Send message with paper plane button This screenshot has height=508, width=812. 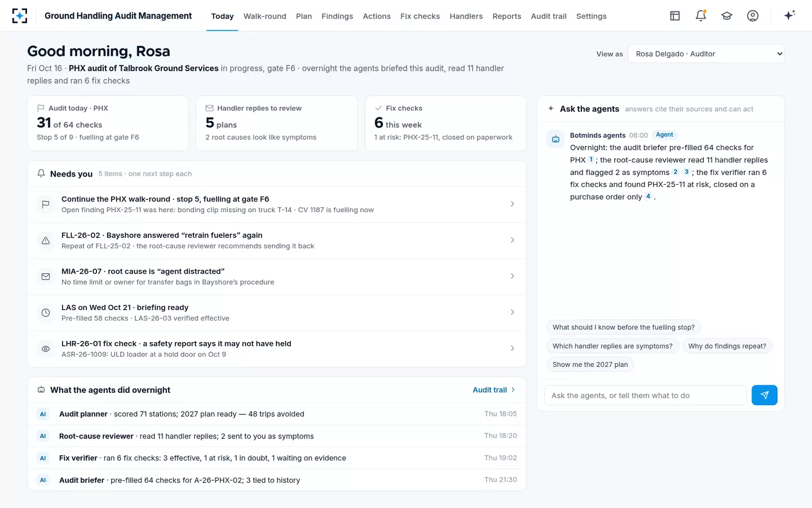[765, 395]
